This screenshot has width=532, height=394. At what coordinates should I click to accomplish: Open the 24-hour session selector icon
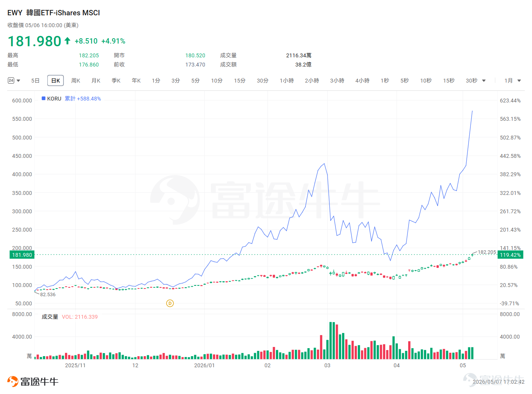tap(11, 81)
